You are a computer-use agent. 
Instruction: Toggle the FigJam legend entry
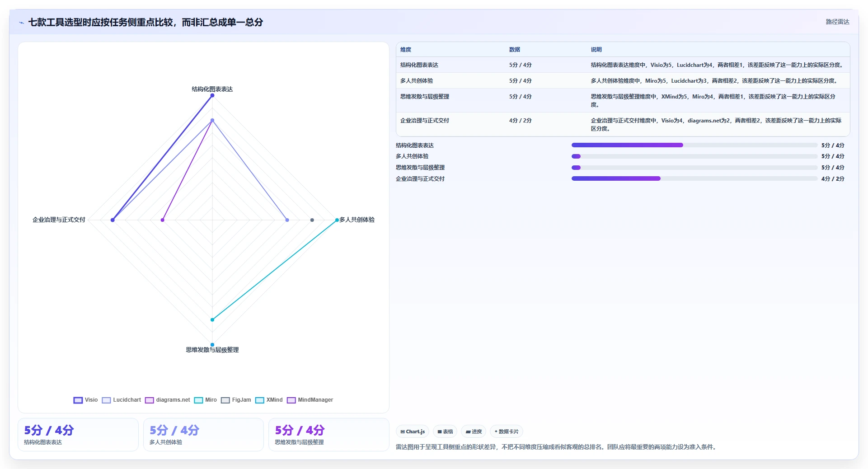(236, 400)
